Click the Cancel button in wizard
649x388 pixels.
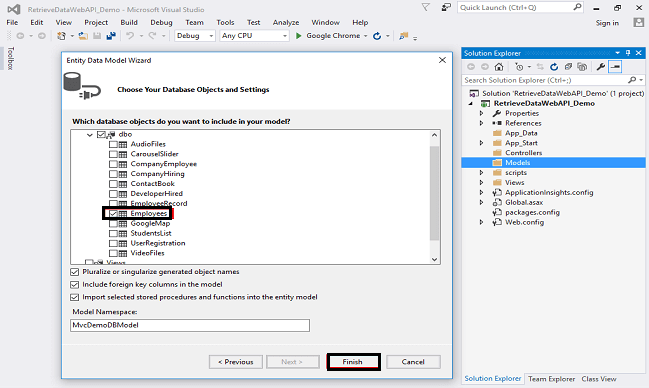[x=413, y=362]
